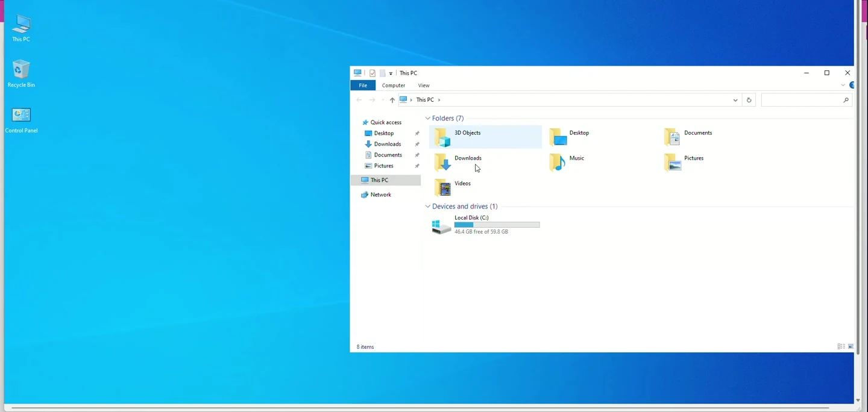Click the Devices and drives (1) label
Viewport: 868px width, 412px height.
coord(465,207)
